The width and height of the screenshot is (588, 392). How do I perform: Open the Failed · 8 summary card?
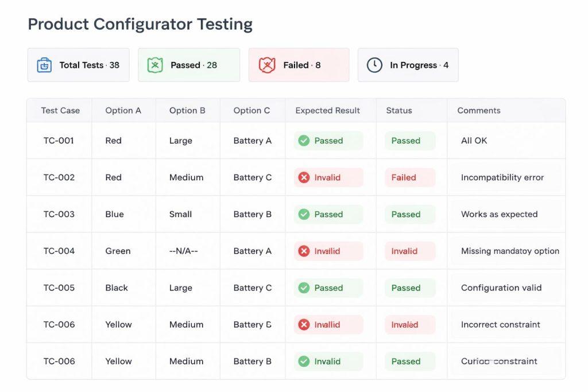[x=299, y=65]
